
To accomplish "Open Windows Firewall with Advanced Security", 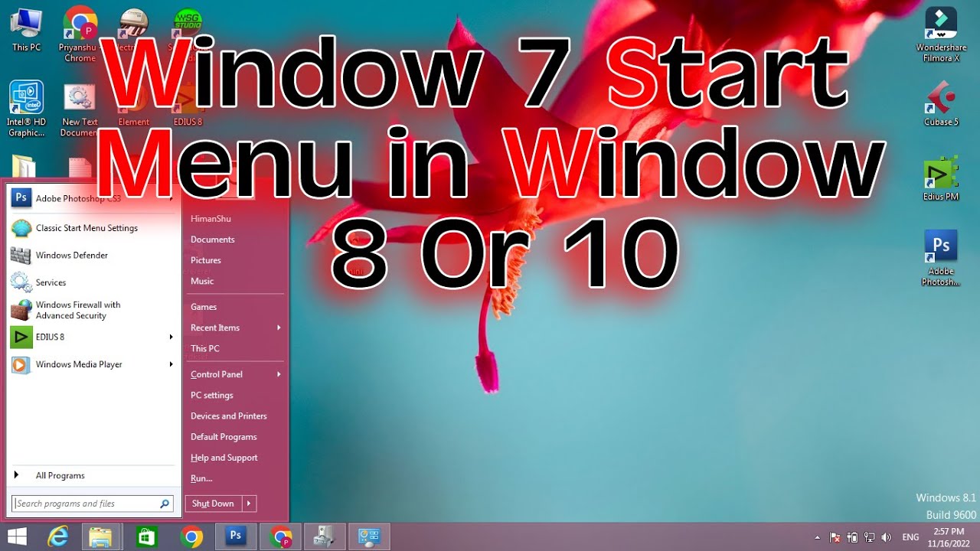I will tap(93, 310).
